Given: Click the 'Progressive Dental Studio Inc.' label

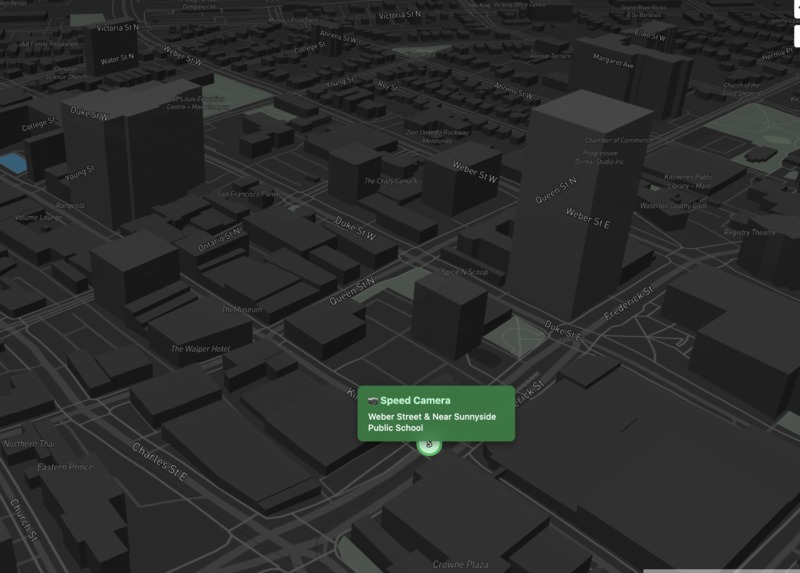Looking at the screenshot, I should click(x=599, y=157).
